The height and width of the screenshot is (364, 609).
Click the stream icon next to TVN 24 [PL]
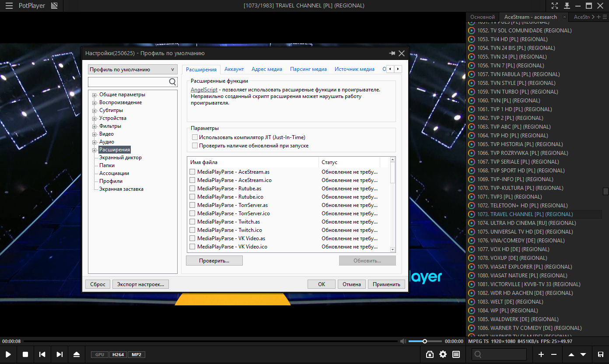pos(472,57)
